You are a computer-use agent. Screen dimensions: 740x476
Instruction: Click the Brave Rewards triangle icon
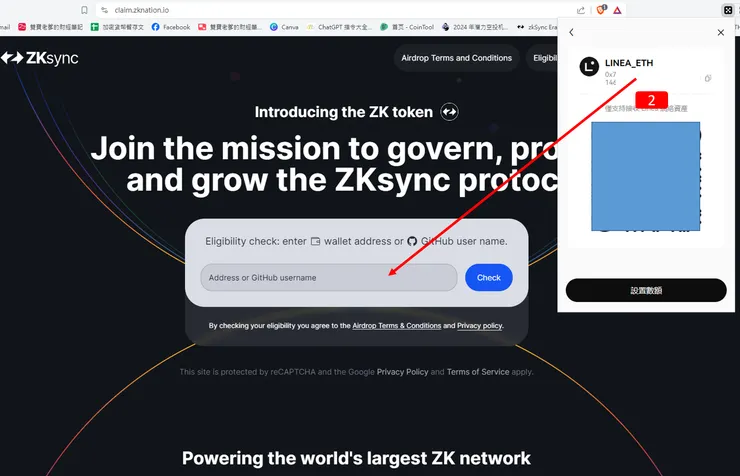617,10
